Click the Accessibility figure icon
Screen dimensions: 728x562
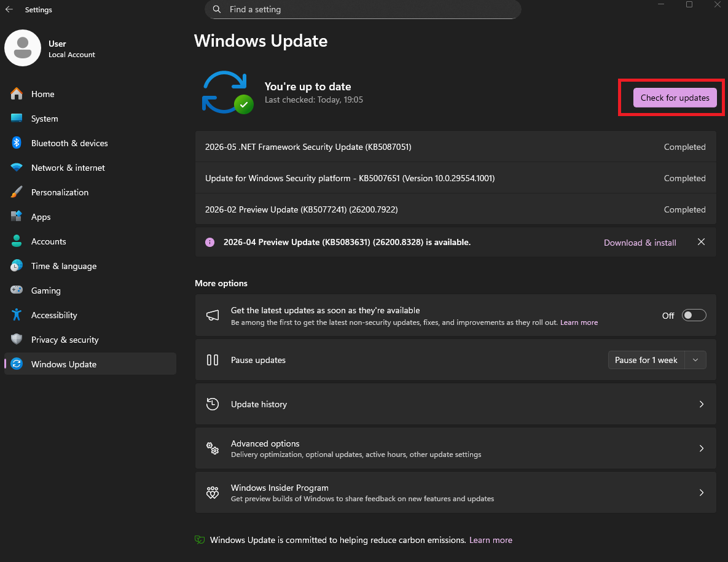pos(17,314)
